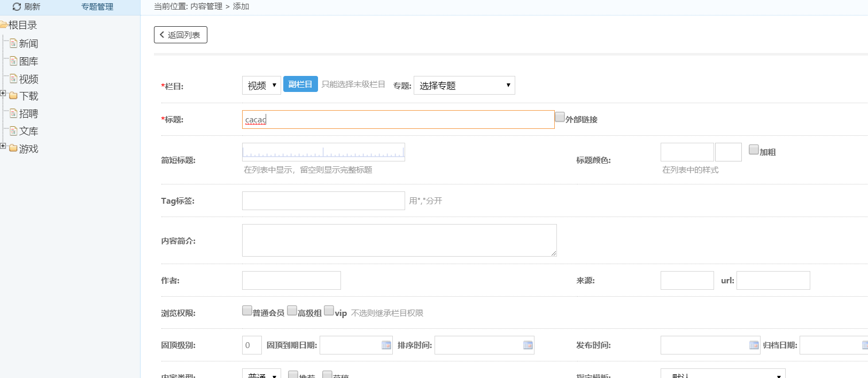
Task: Toggle the bold title checkbox
Action: (754, 150)
